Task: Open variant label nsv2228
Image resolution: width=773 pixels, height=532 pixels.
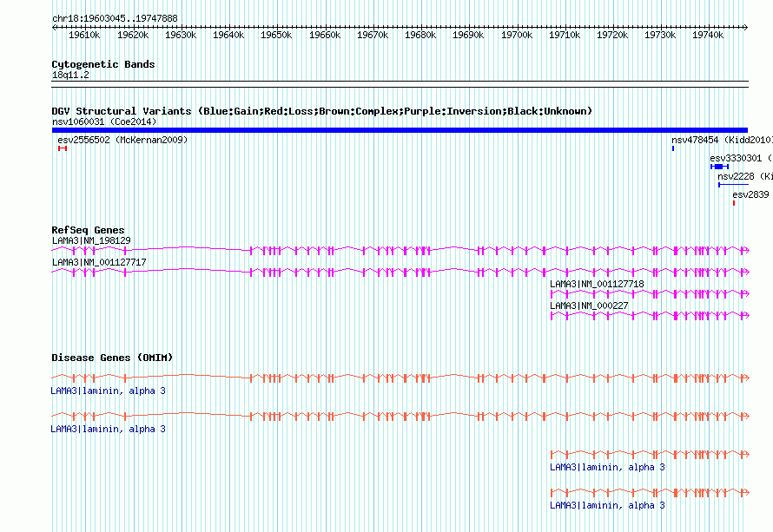Action: (736, 176)
